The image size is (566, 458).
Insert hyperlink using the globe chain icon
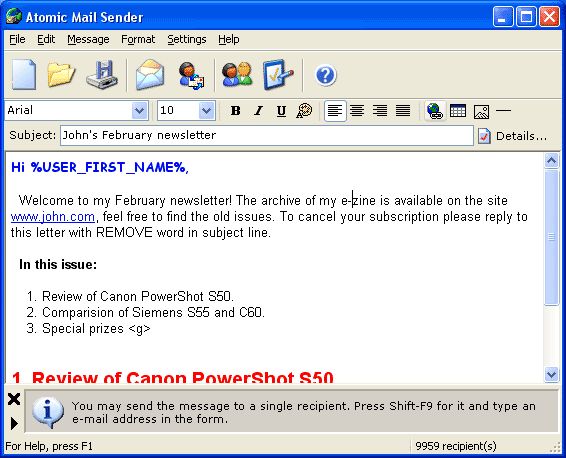[435, 111]
